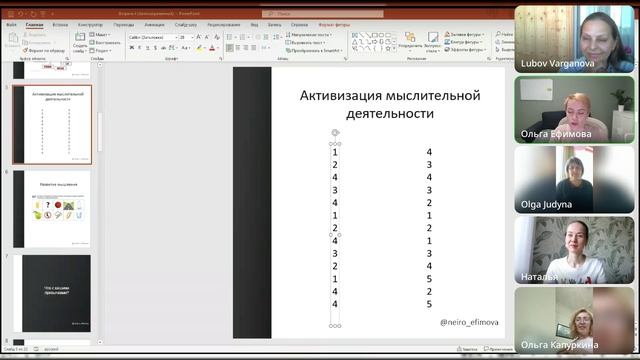Click the Arrange (Упорядочить) icon
640x360 pixels.
tap(410, 38)
